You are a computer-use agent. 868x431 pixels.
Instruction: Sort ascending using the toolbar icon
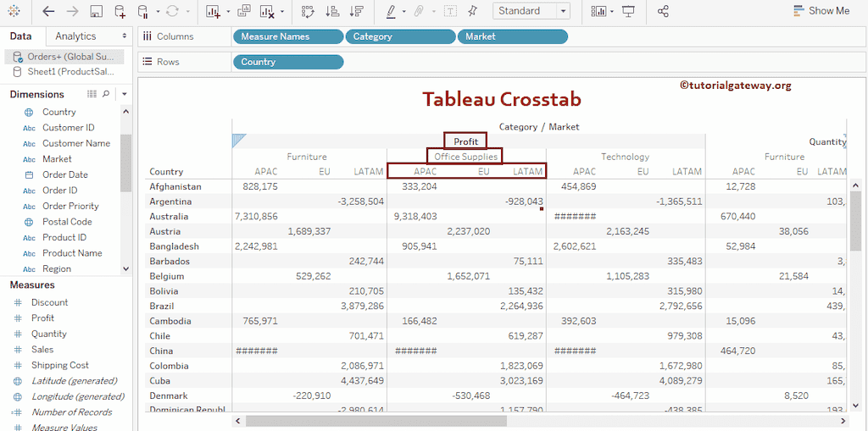(x=332, y=11)
